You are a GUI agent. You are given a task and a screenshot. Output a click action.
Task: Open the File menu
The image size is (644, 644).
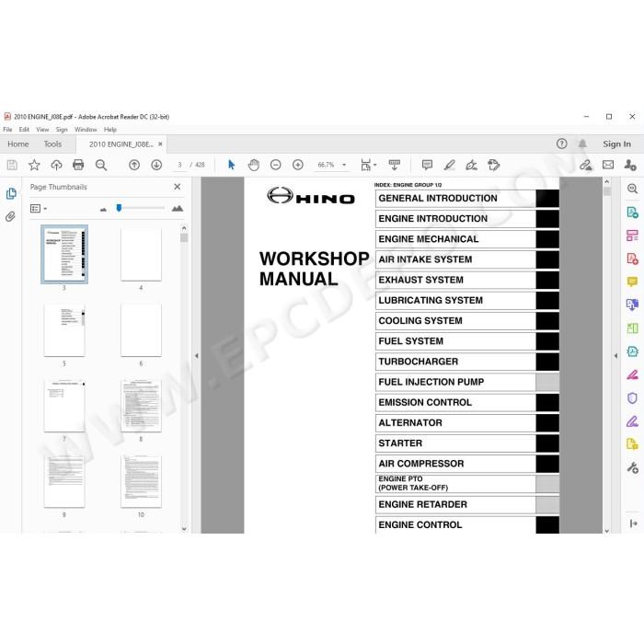tap(7, 130)
